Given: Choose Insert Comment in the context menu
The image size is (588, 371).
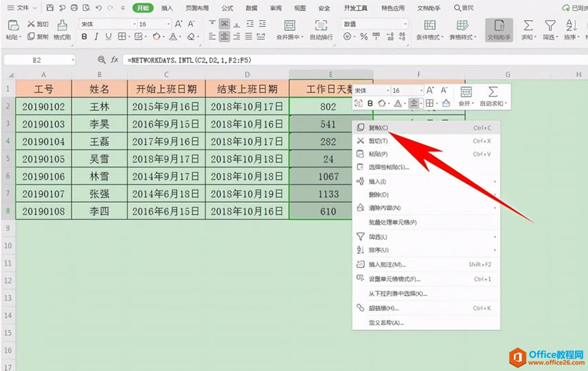Looking at the screenshot, I should tap(426, 265).
